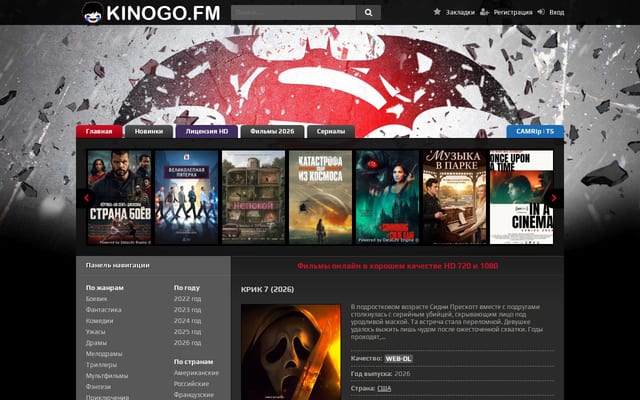Open the green monster movie poster
The width and height of the screenshot is (640, 400).
click(x=387, y=197)
